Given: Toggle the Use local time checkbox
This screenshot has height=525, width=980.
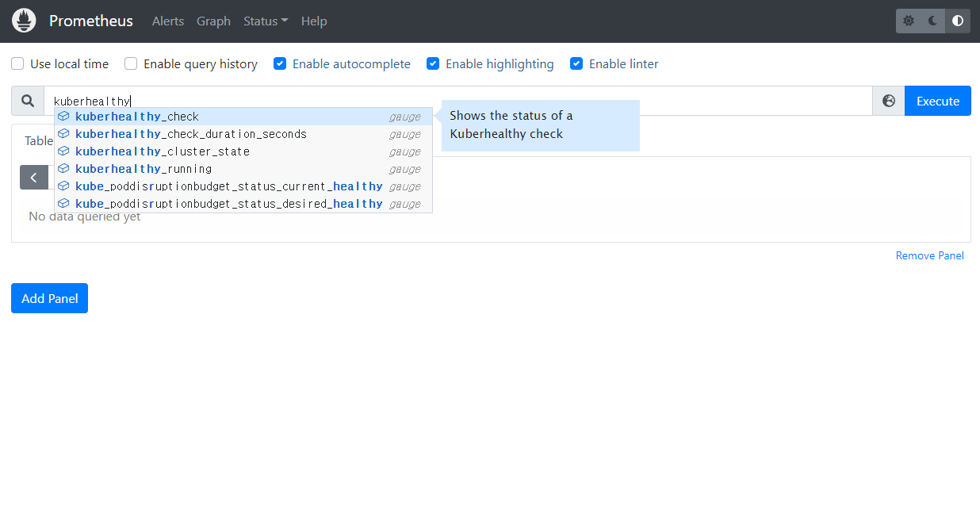Looking at the screenshot, I should tap(17, 63).
